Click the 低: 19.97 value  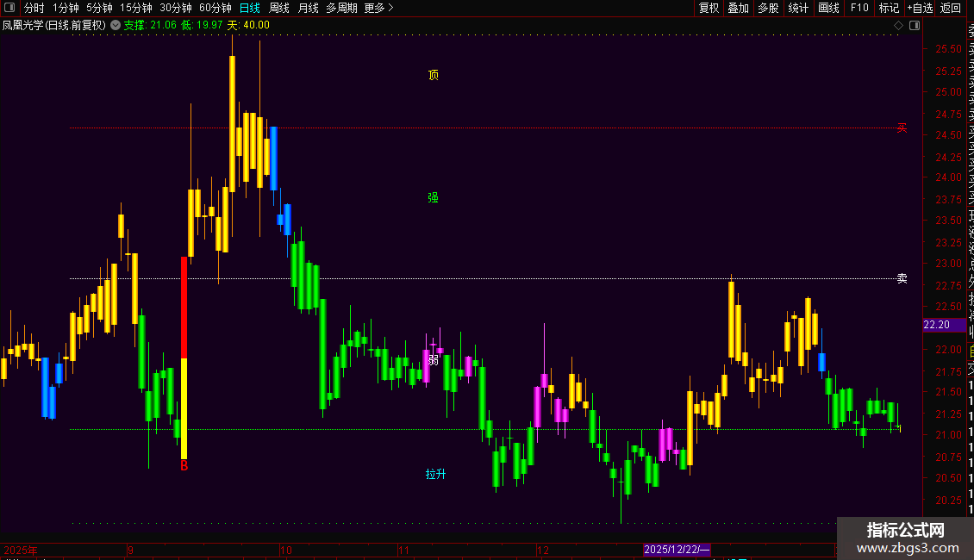tap(201, 25)
